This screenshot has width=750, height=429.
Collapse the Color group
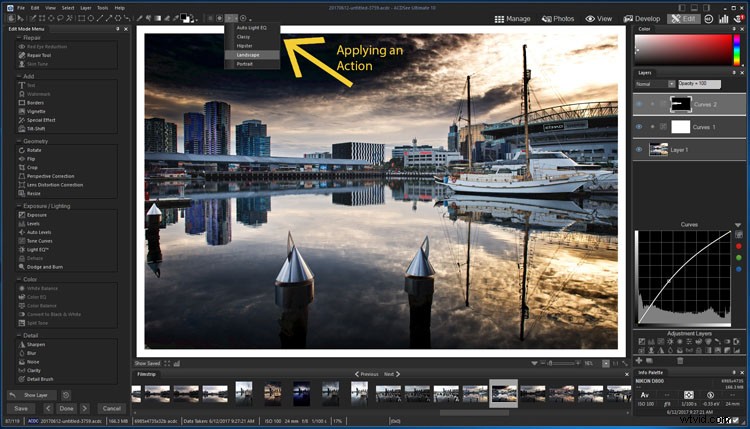19,279
